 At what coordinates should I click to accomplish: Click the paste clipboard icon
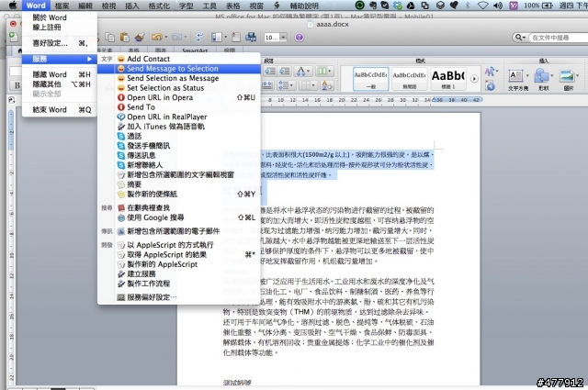pos(125,37)
